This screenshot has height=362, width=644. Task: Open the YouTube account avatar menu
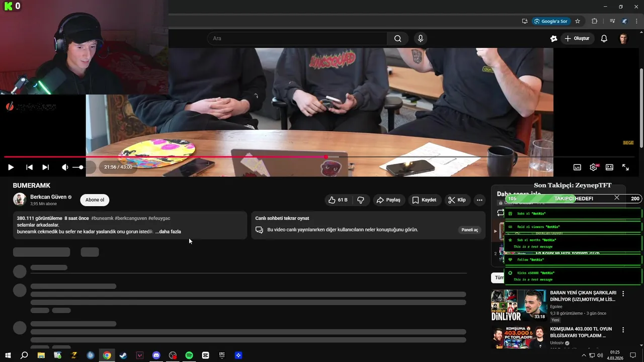[x=623, y=39]
